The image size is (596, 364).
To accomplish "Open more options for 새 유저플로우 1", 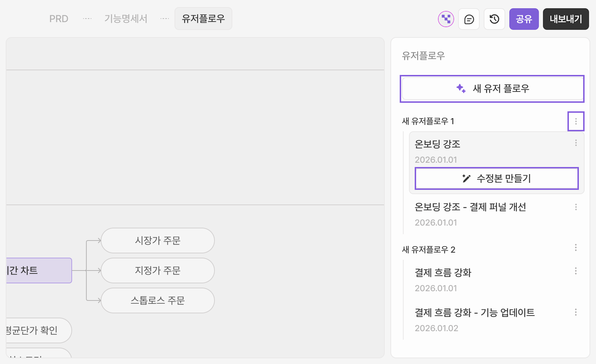I will (576, 121).
